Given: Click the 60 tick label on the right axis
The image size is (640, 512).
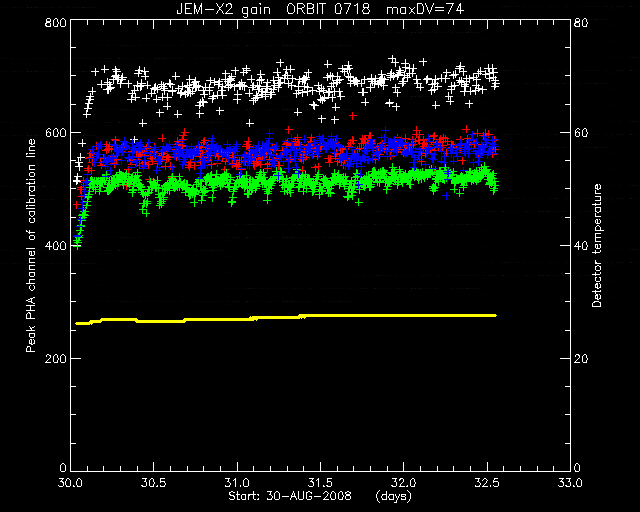Looking at the screenshot, I should tap(581, 133).
